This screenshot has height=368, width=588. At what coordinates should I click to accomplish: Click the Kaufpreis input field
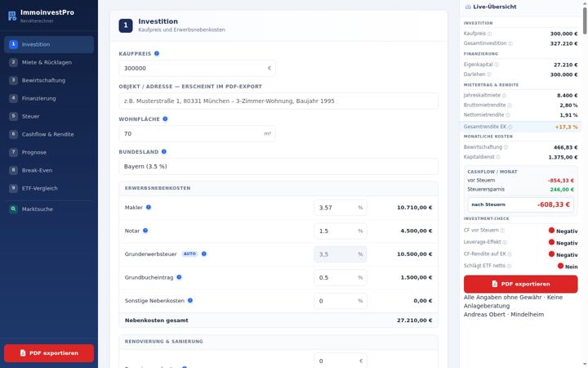(197, 69)
